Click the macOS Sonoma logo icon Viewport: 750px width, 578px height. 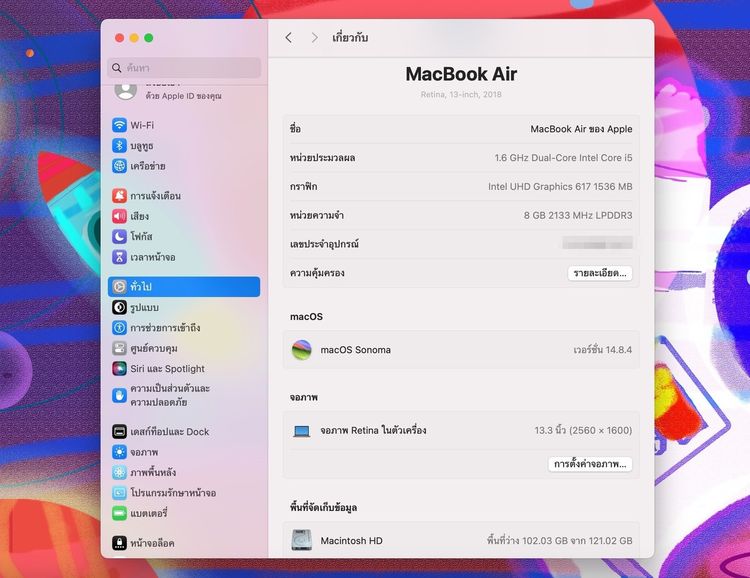tap(302, 350)
